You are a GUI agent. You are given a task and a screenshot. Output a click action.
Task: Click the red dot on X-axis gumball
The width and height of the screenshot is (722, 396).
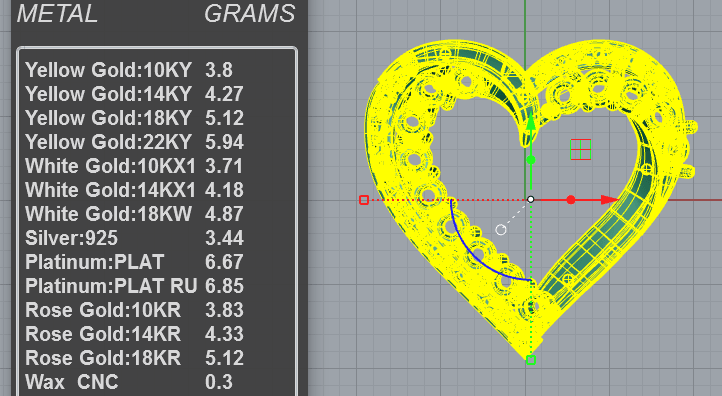(x=571, y=199)
